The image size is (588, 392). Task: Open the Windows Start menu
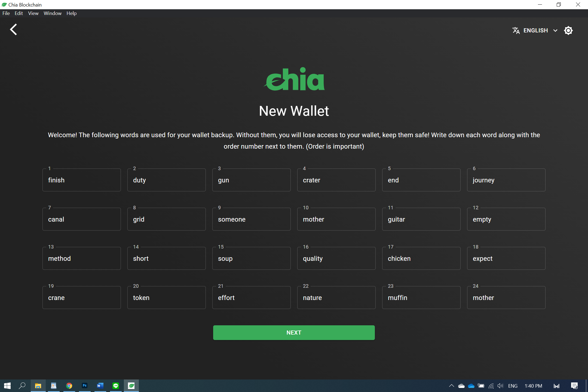tap(7, 386)
